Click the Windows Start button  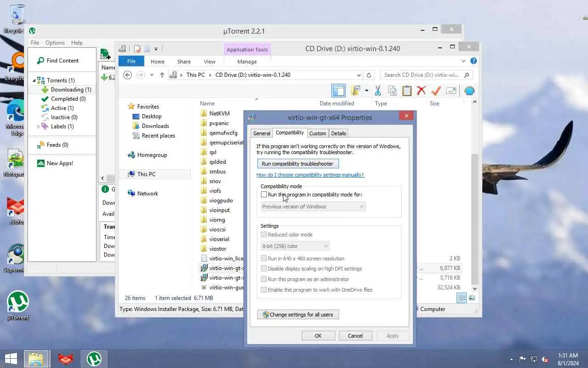[x=11, y=358]
